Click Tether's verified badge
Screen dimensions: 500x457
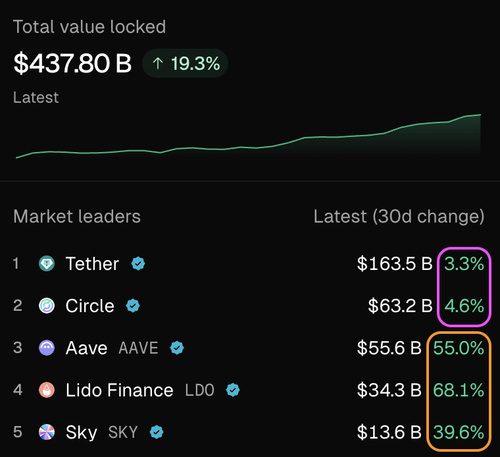coord(138,264)
